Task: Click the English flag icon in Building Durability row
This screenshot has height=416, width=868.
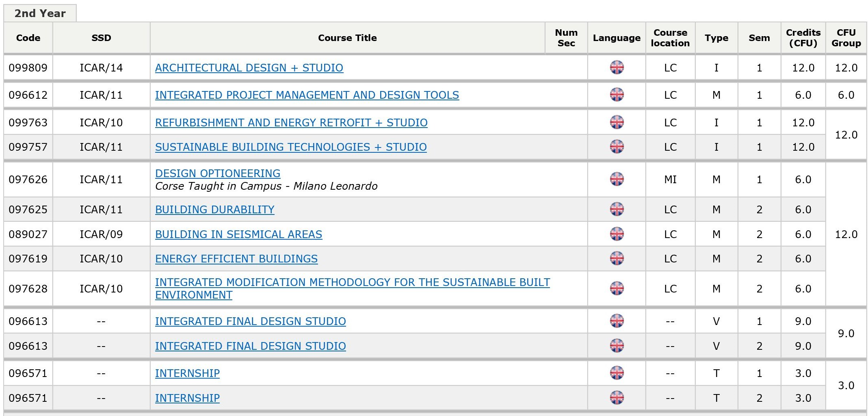Action: (x=617, y=209)
